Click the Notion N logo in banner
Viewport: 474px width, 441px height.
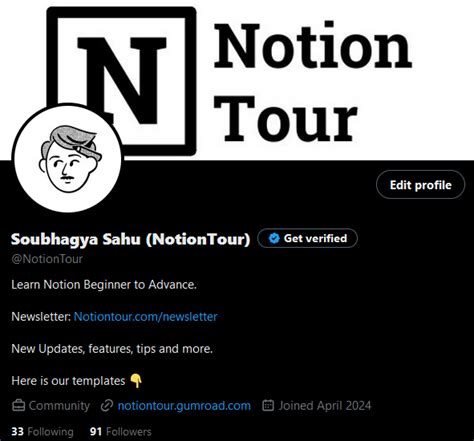121,81
